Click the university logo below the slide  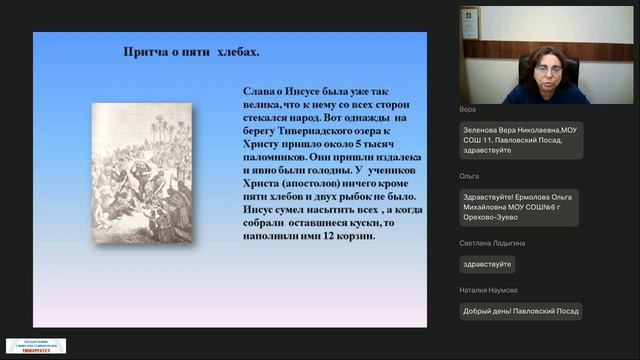36,346
